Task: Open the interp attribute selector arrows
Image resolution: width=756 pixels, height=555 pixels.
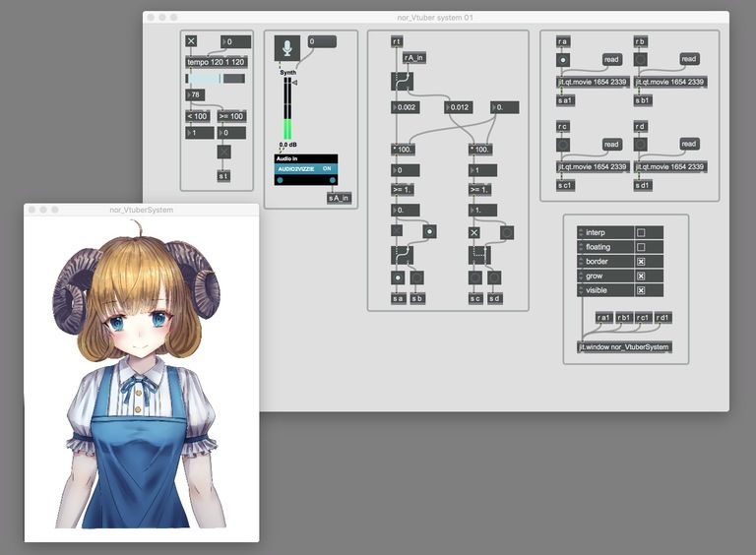Action: [581, 232]
